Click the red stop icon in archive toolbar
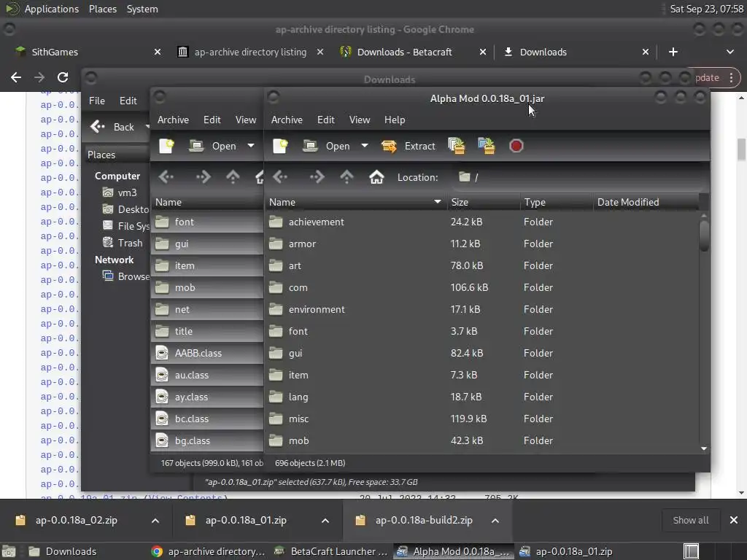Screen dimensions: 747x560 (516, 146)
